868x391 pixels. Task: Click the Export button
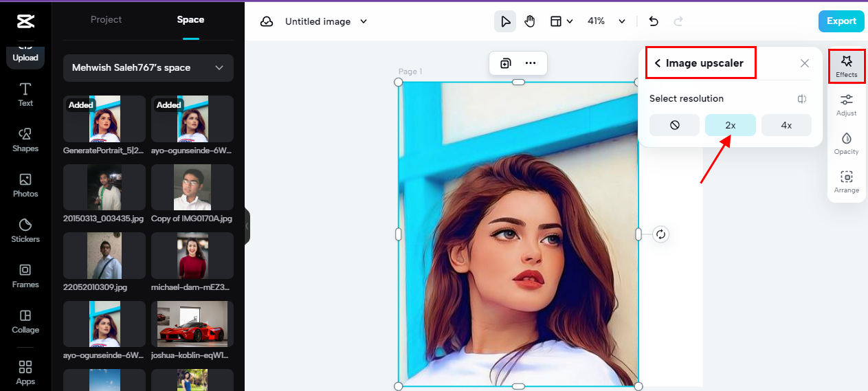pos(841,21)
